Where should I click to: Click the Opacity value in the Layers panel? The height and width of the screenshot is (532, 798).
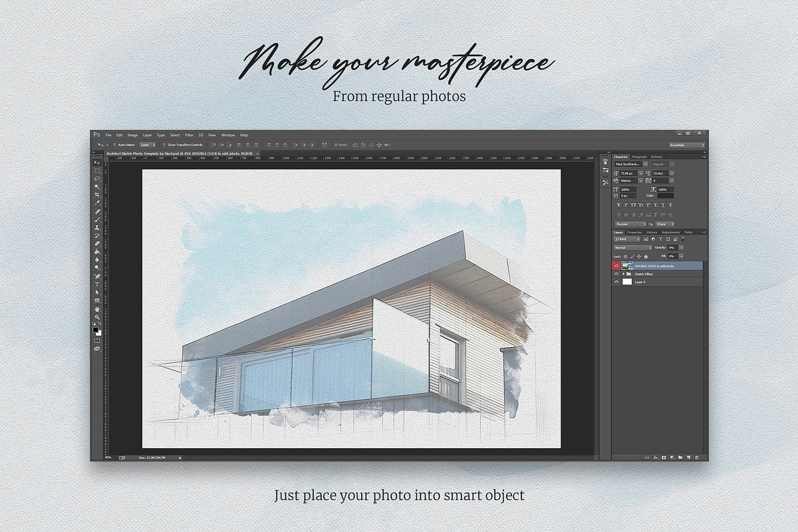(672, 247)
